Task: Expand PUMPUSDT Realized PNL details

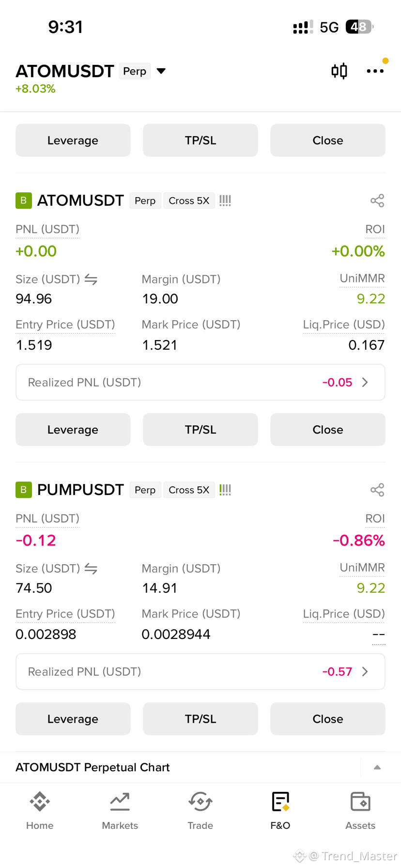Action: pyautogui.click(x=200, y=671)
